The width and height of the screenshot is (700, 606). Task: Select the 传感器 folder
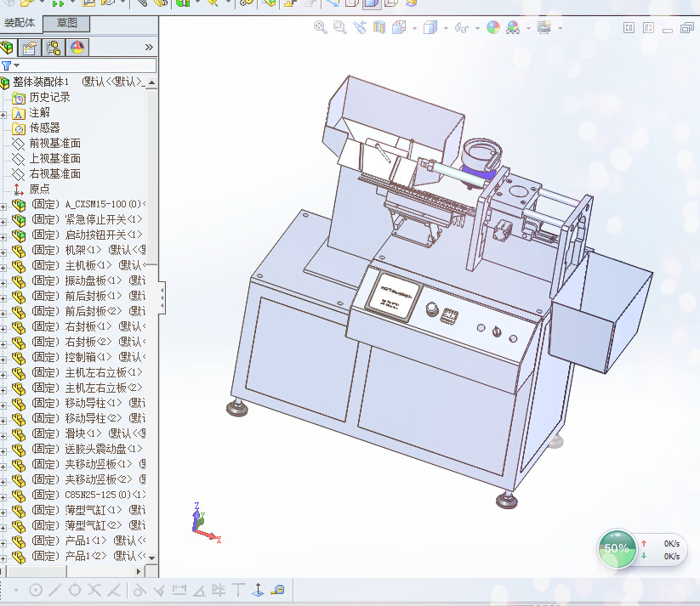click(x=44, y=128)
